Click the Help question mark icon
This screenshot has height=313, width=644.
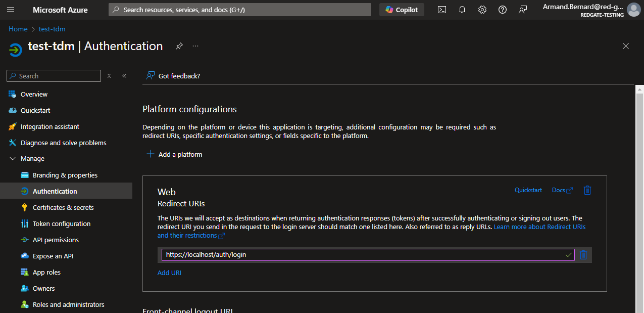point(503,10)
